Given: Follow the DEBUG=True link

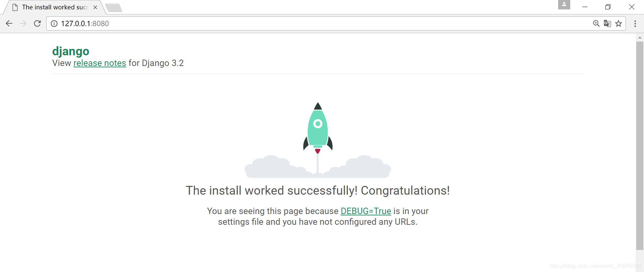Looking at the screenshot, I should point(366,211).
